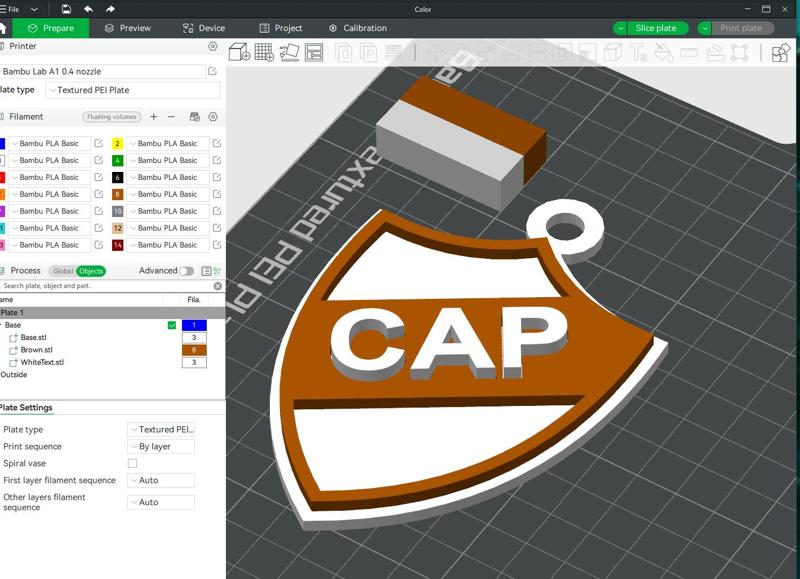Edit filament 8 preset
Viewport: 800px width, 579px height.
[x=217, y=194]
